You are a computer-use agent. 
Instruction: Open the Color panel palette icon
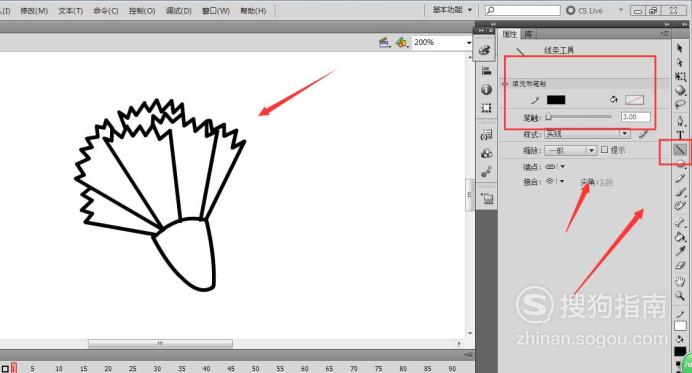pyautogui.click(x=485, y=50)
